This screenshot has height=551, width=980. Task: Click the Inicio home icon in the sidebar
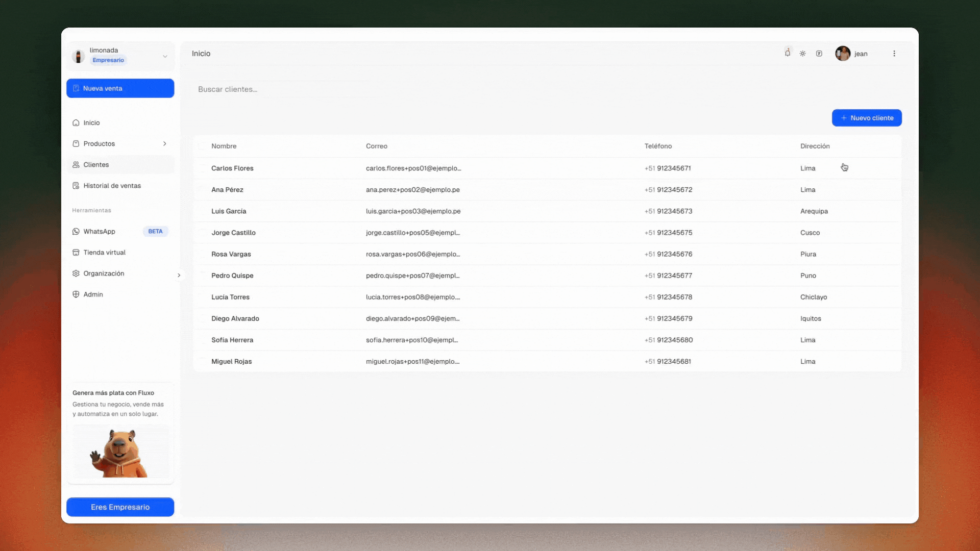pyautogui.click(x=76, y=123)
